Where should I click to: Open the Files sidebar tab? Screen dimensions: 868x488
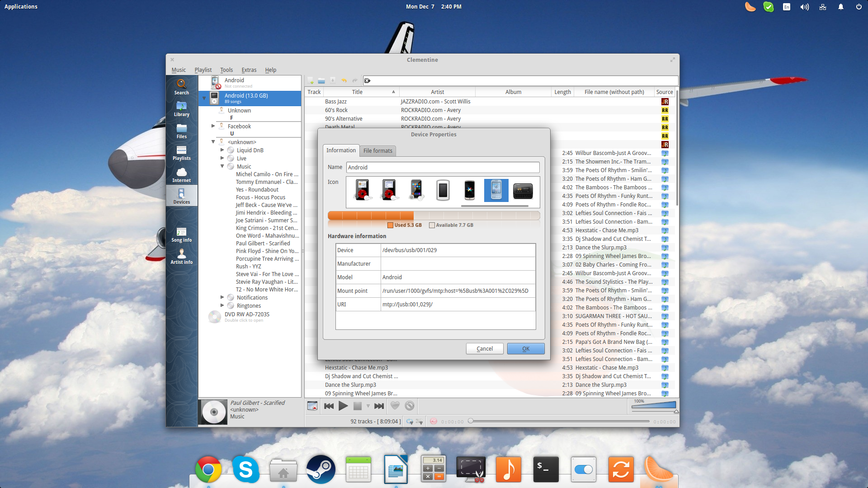(181, 131)
